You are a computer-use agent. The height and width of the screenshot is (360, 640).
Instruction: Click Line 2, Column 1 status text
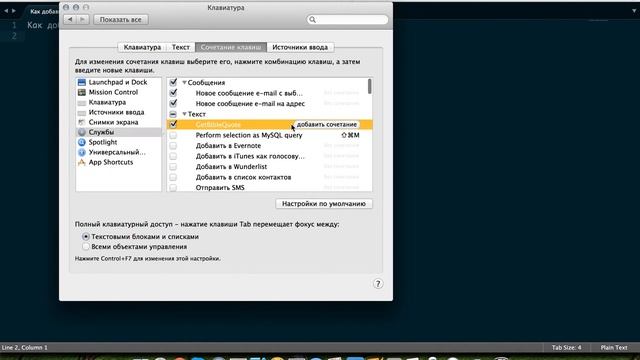pos(24,348)
